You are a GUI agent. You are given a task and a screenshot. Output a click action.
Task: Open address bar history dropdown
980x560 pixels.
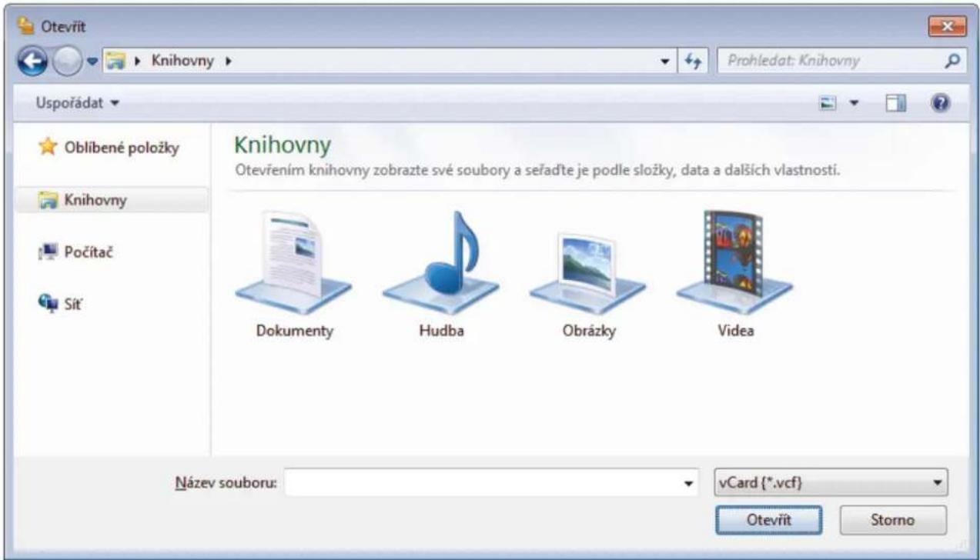pos(665,61)
